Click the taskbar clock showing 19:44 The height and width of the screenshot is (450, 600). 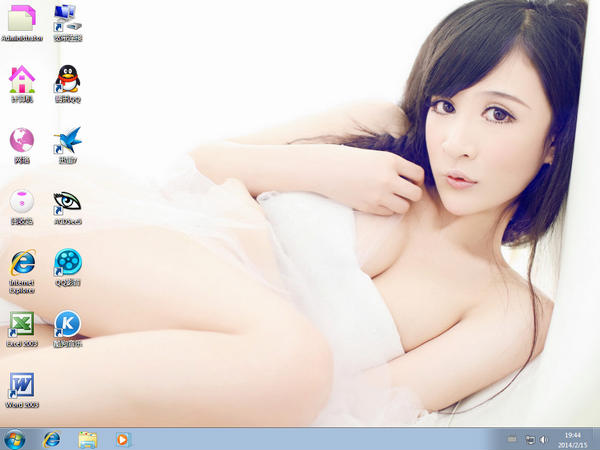(573, 439)
